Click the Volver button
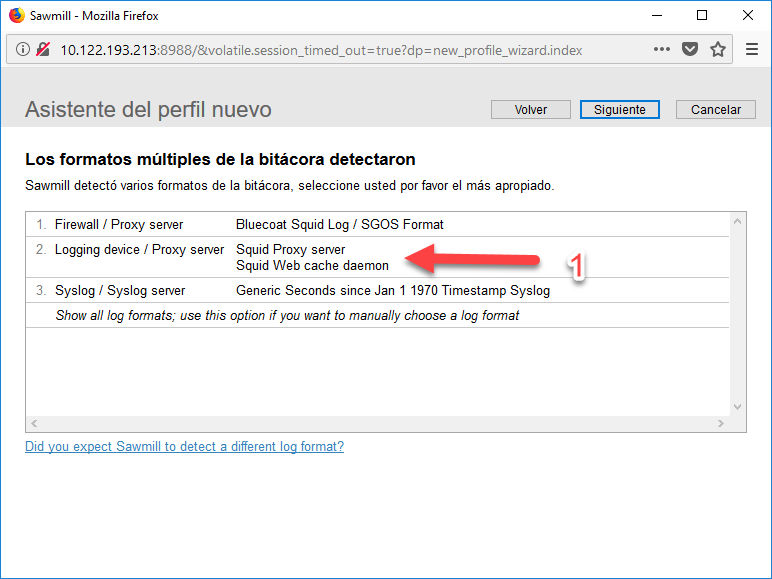This screenshot has width=772, height=579. 531,109
